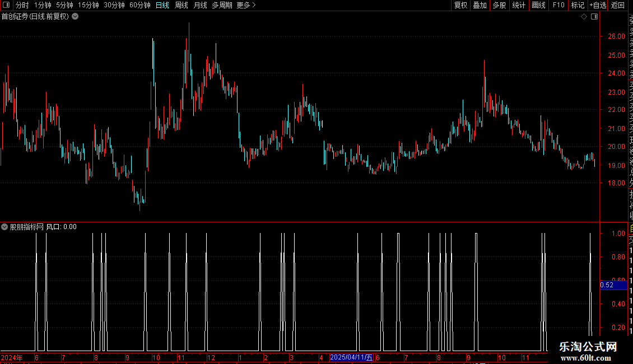Select the 15分钟 period

[x=89, y=5]
